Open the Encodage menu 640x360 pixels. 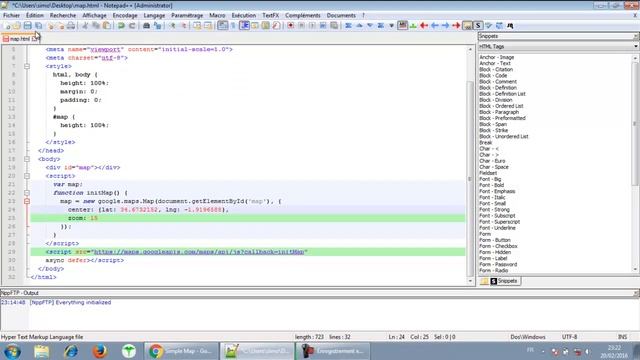pyautogui.click(x=125, y=16)
